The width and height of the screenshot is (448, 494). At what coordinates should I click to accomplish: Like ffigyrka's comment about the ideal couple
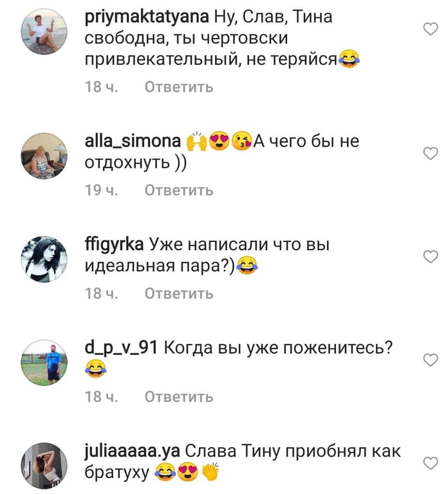(x=431, y=257)
